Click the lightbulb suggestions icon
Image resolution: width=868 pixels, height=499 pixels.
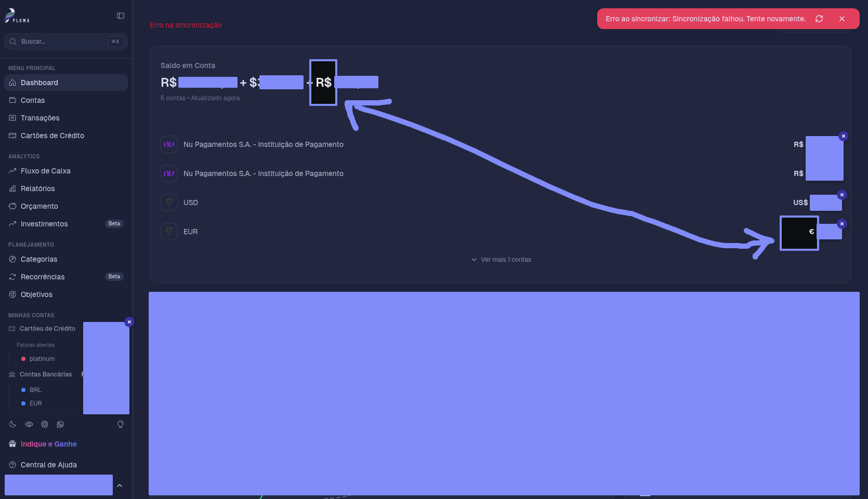coord(121,424)
